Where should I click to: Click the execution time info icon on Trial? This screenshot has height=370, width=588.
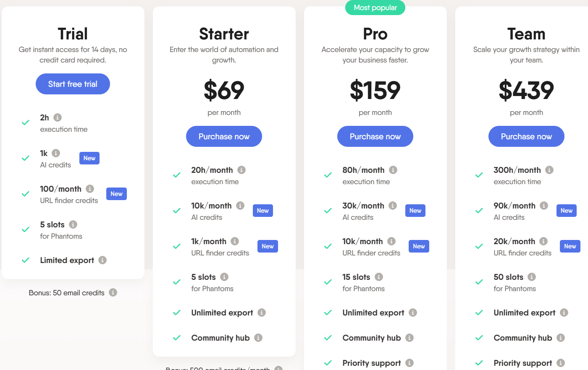point(57,117)
